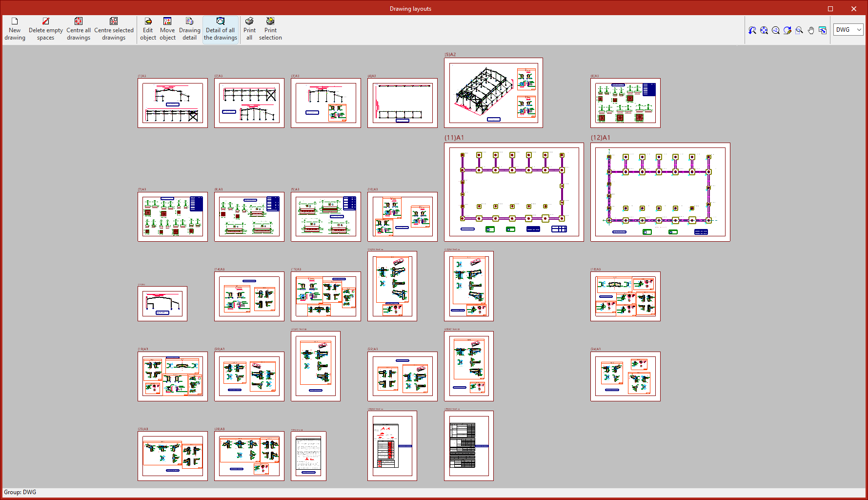
Task: Click the New drawing icon
Action: pyautogui.click(x=15, y=29)
